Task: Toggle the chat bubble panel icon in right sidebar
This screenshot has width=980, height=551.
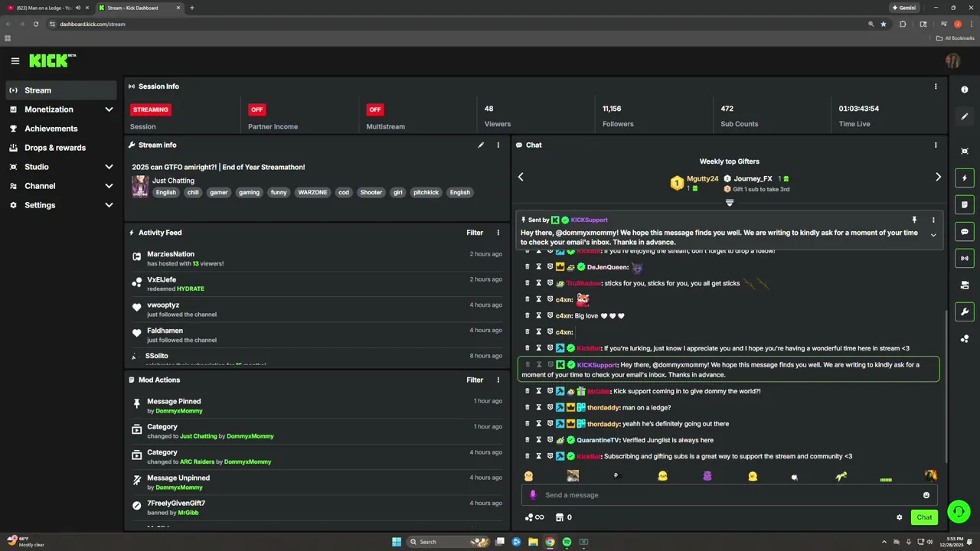Action: pyautogui.click(x=964, y=231)
